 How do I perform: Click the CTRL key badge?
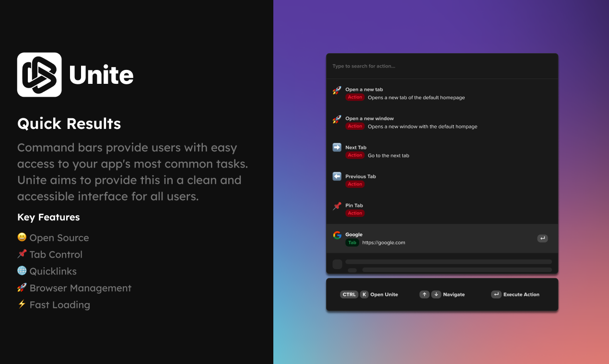(x=349, y=295)
